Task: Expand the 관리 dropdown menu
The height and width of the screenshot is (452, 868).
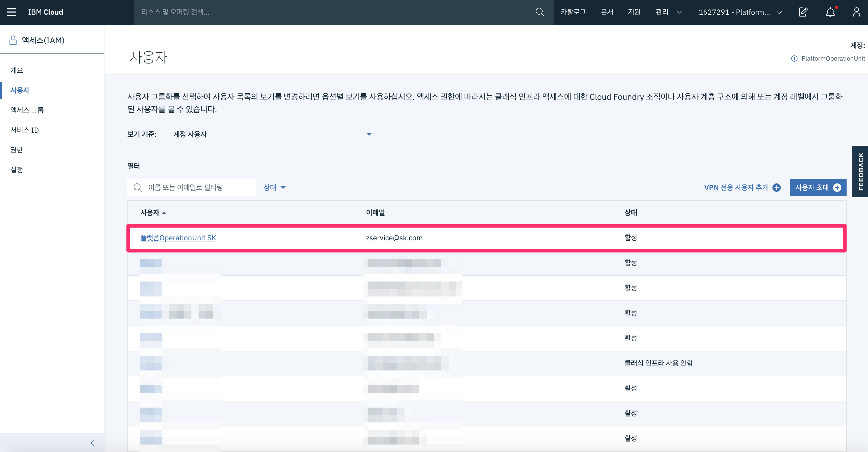Action: click(x=668, y=12)
